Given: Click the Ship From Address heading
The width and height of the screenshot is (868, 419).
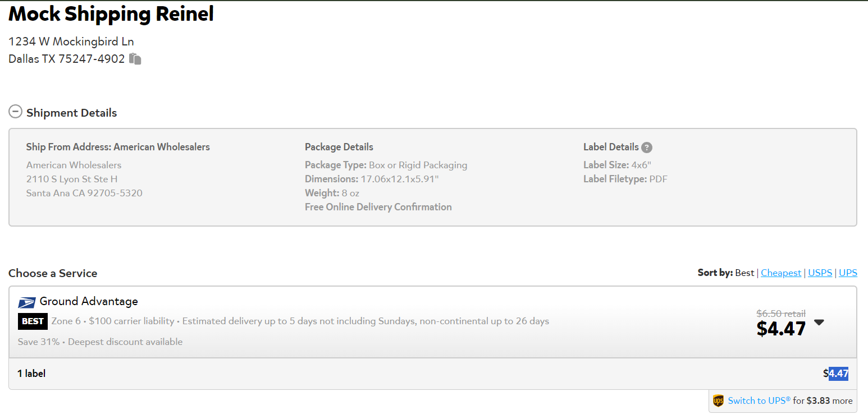Looking at the screenshot, I should click(118, 147).
